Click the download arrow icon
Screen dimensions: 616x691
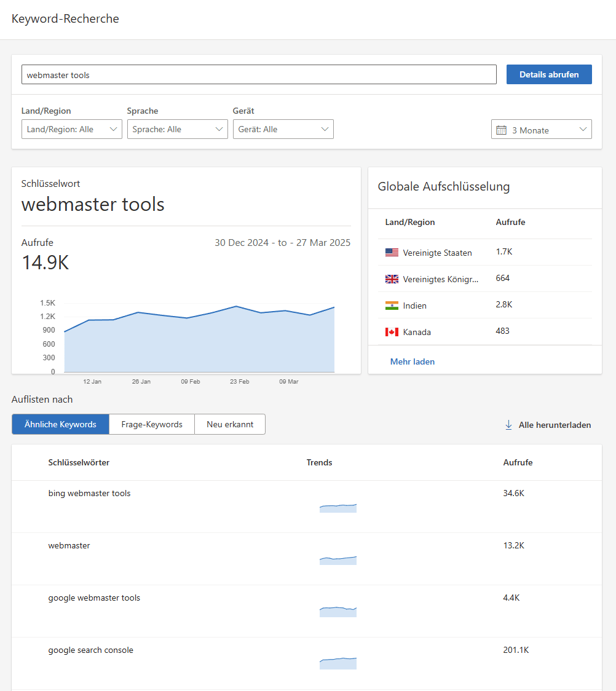[x=508, y=425]
